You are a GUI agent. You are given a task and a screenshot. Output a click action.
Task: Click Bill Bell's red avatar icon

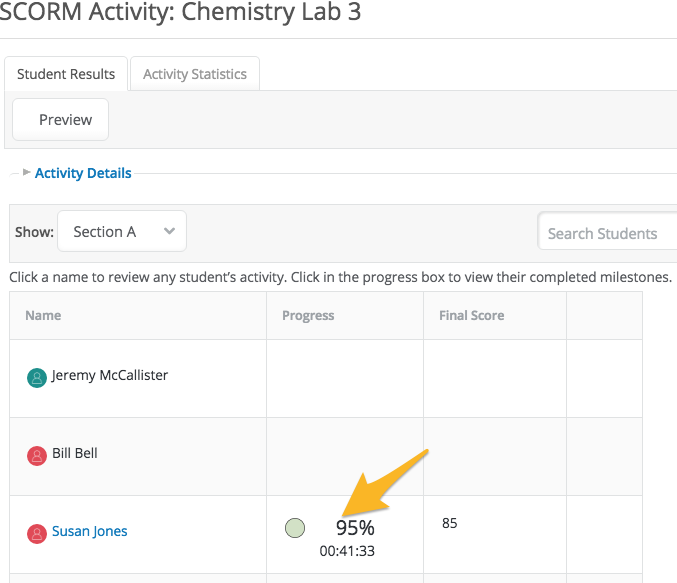coord(37,455)
